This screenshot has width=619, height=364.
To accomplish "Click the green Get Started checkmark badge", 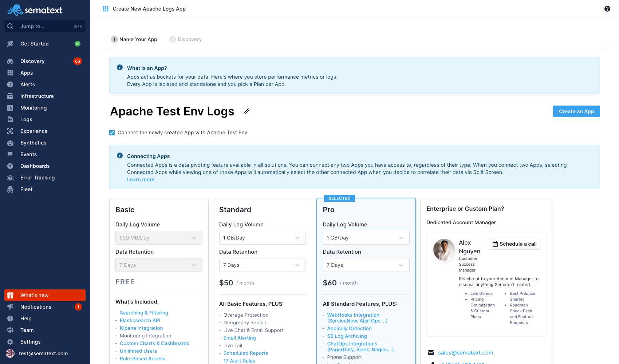I will [78, 44].
